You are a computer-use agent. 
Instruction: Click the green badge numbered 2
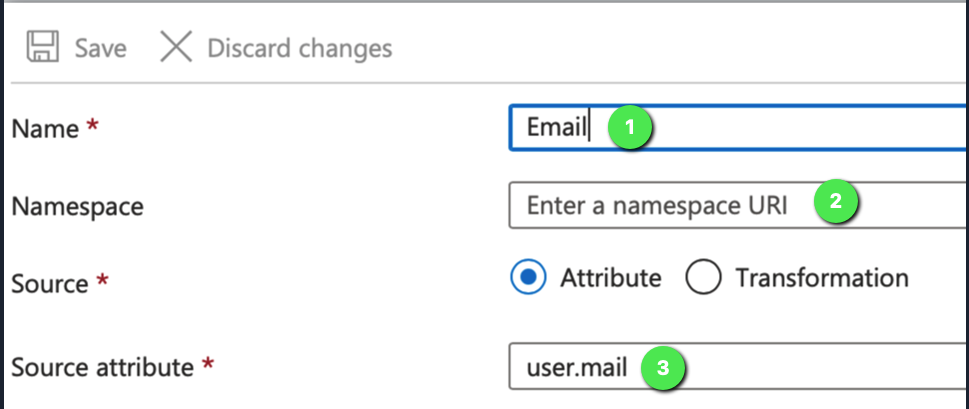click(x=836, y=201)
